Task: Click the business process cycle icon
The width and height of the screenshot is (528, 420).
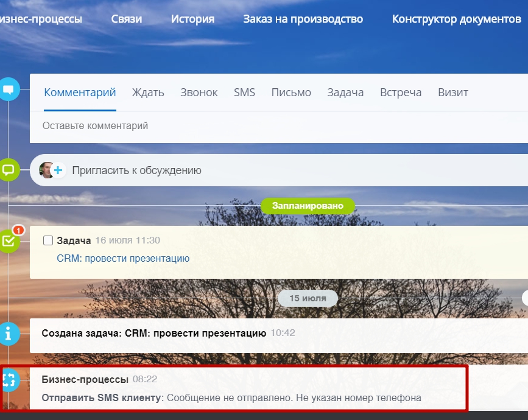Action: tap(9, 381)
